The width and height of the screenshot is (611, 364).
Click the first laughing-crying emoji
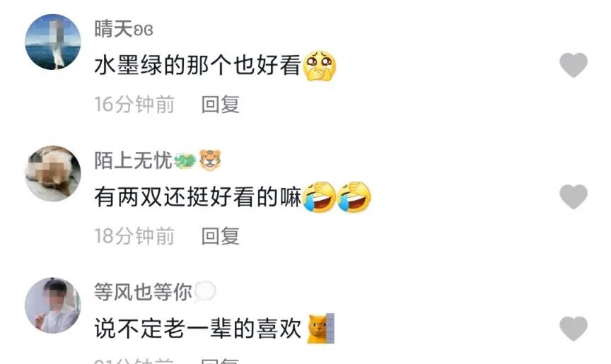[x=320, y=197]
